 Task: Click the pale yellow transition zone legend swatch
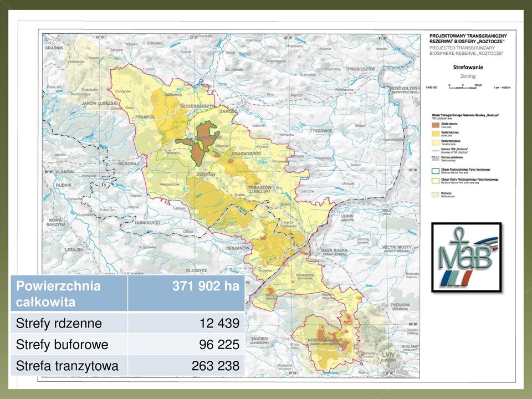pos(436,142)
